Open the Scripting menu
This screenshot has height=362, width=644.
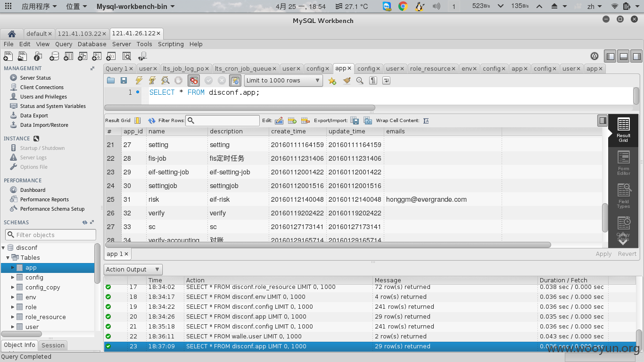pyautogui.click(x=171, y=44)
